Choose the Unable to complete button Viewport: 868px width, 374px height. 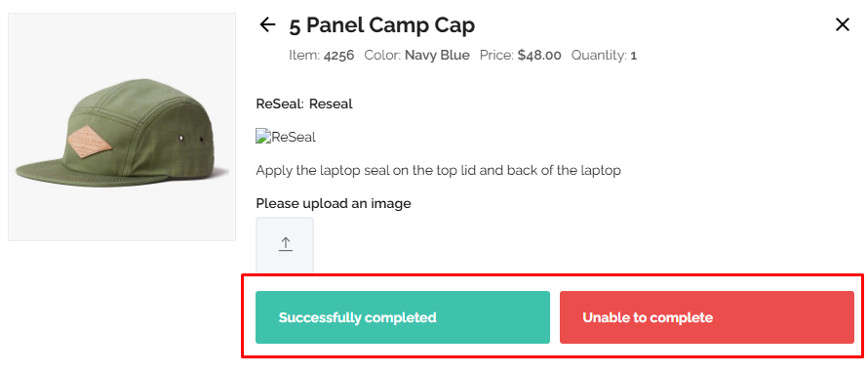(x=707, y=317)
